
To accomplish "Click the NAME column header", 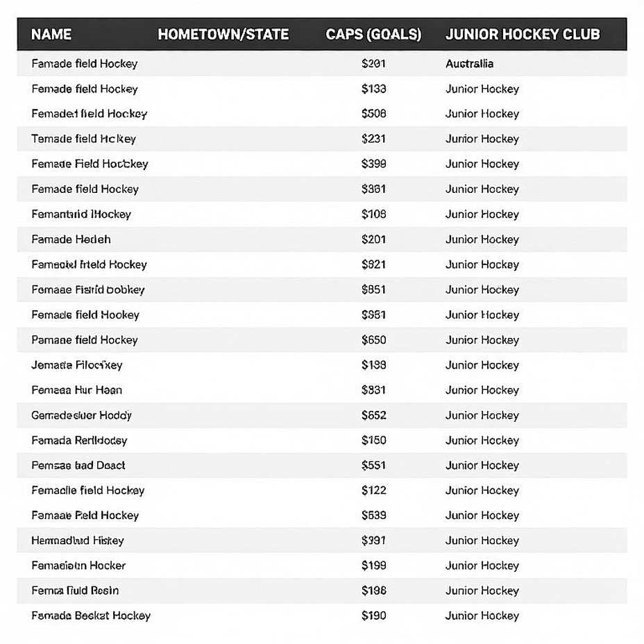I will click(51, 35).
